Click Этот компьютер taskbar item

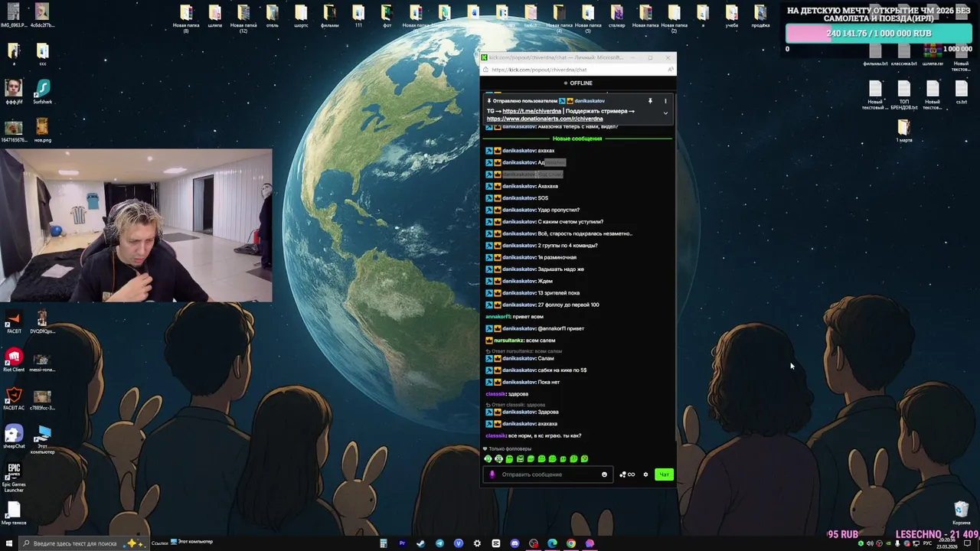coord(192,542)
